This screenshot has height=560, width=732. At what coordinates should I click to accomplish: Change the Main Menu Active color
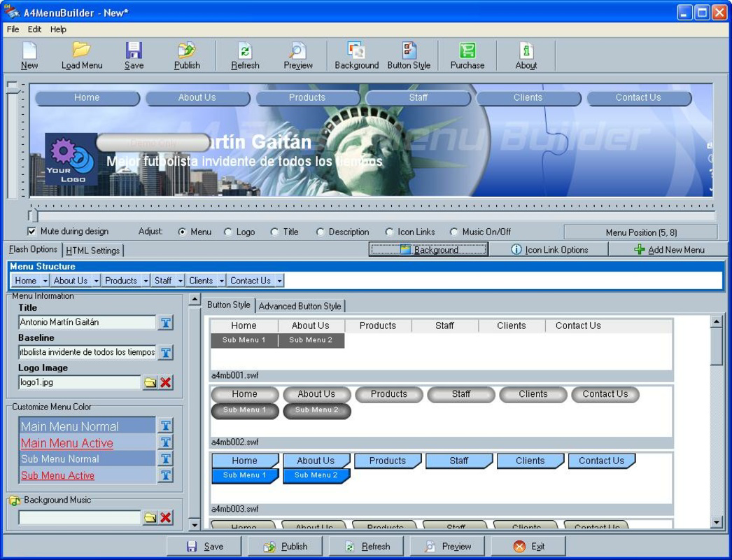click(x=166, y=442)
